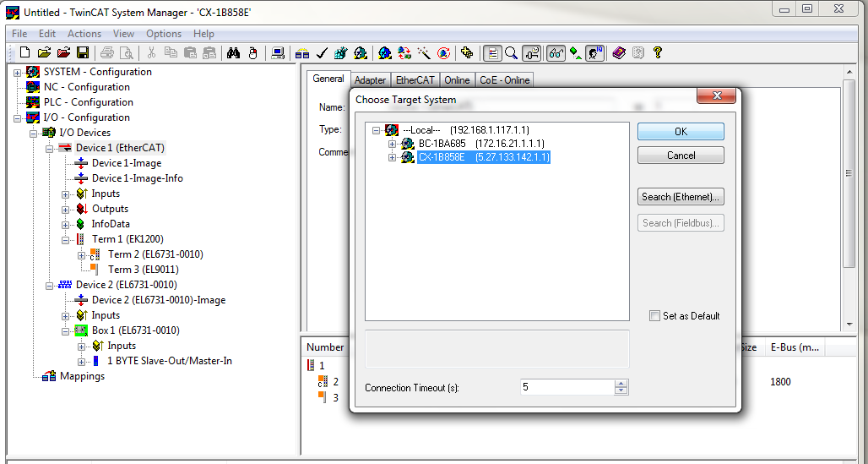Screen dimensions: 868x464
Task: Click the magnifying glass zoom toolbar icon
Action: 512,52
